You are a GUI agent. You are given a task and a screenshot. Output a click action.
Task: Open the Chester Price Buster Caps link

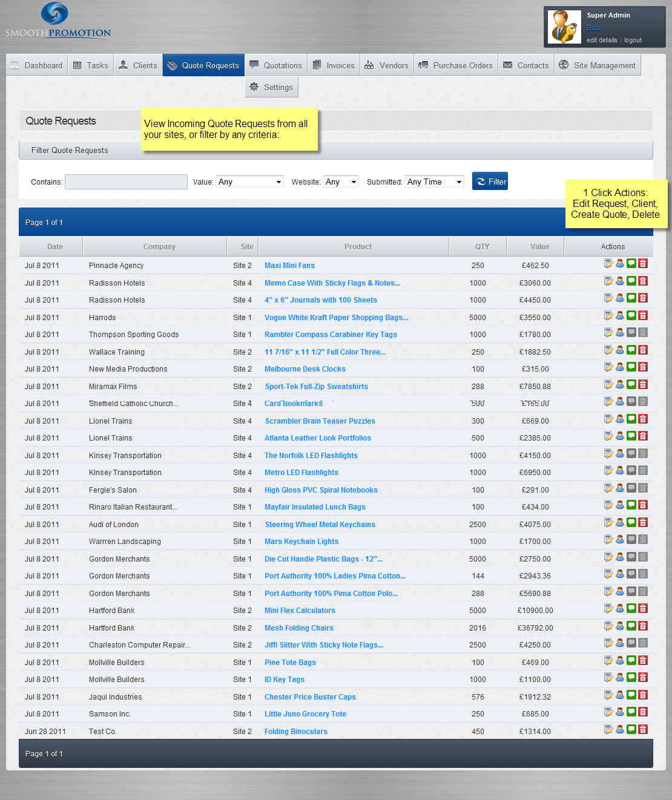pos(310,697)
